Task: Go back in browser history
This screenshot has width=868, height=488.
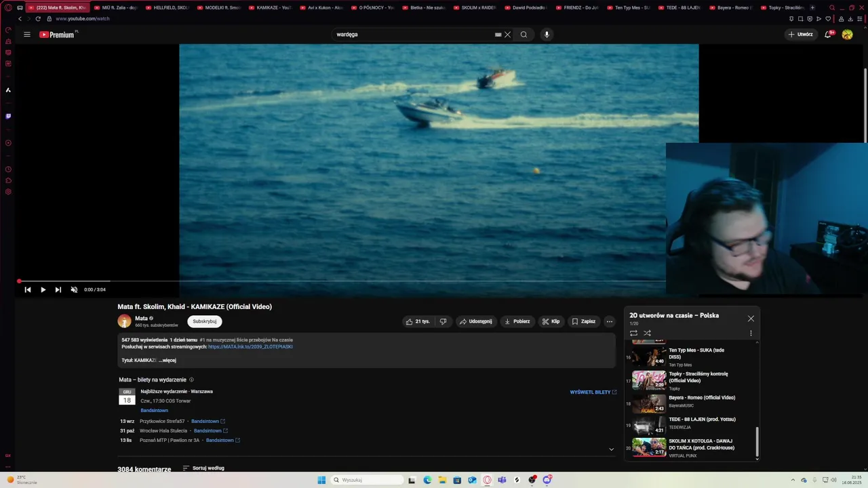Action: tap(20, 19)
